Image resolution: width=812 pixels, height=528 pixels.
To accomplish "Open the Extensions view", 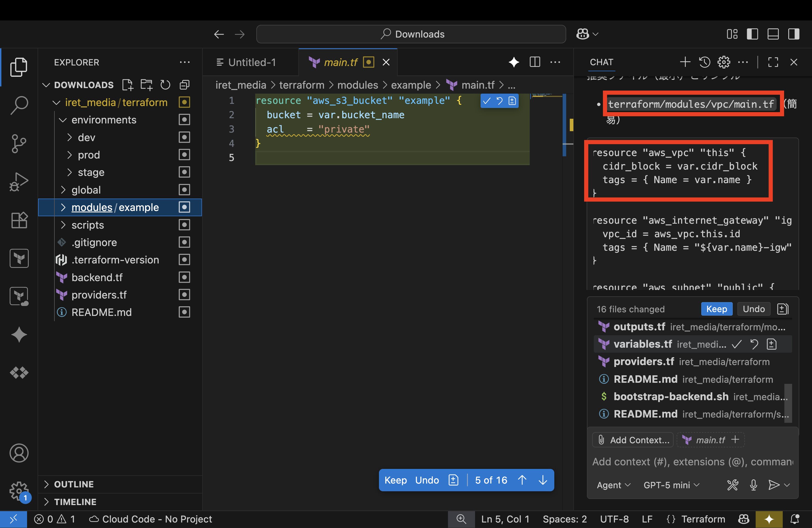I will (x=19, y=220).
